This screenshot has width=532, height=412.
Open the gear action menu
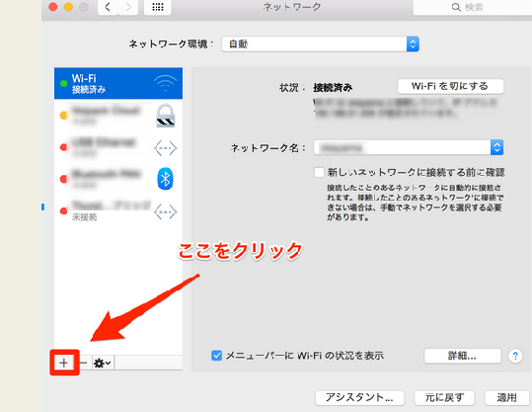[102, 363]
